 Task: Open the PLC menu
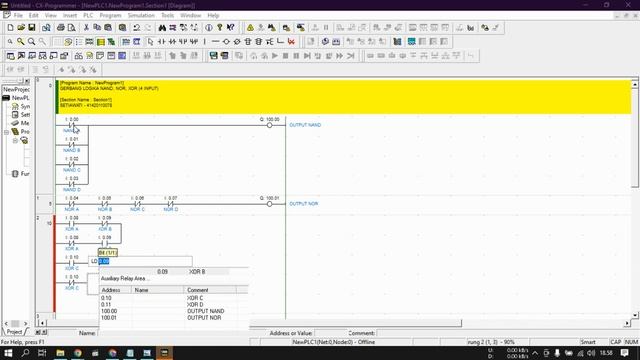tap(88, 16)
